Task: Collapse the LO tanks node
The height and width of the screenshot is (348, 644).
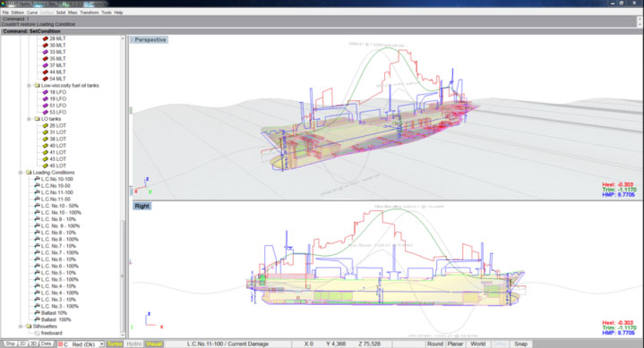Action: pyautogui.click(x=29, y=119)
